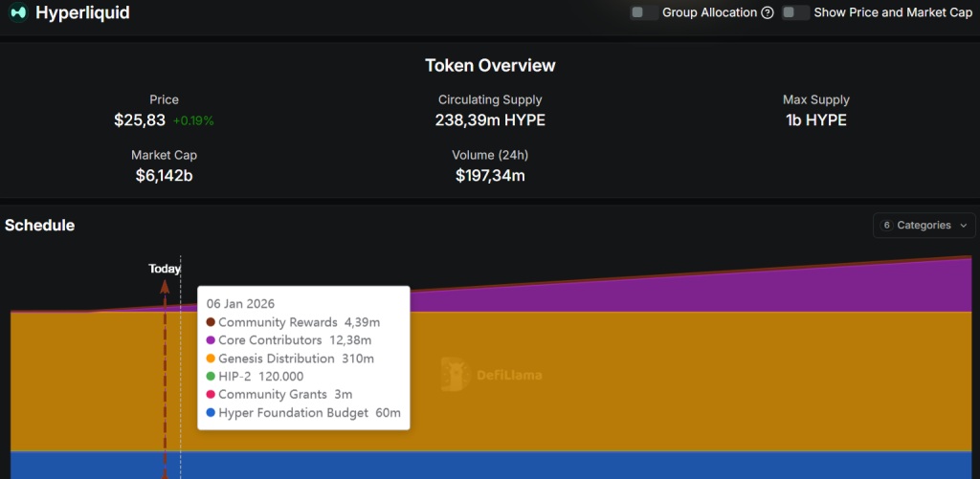Click the $25,83 price value
Image resolution: width=980 pixels, height=479 pixels.
140,120
